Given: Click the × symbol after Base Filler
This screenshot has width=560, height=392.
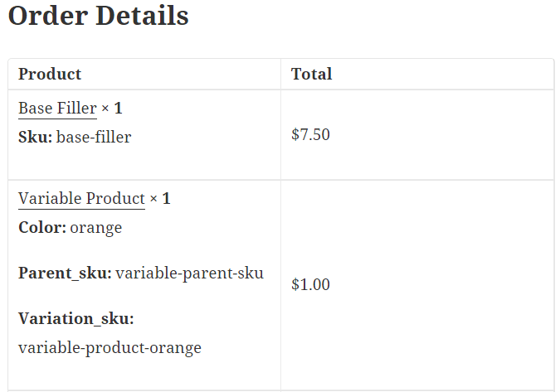Looking at the screenshot, I should (105, 109).
